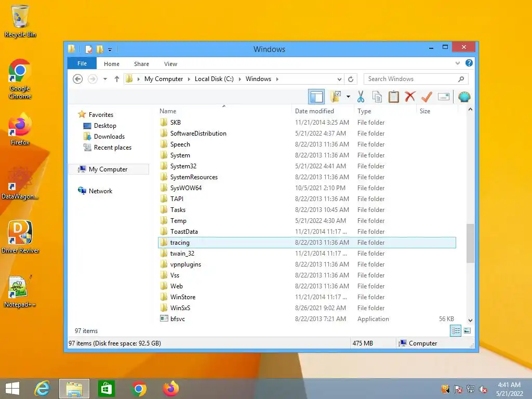Open Driver Reviver desktop shortcut
The image size is (532, 399).
click(20, 237)
